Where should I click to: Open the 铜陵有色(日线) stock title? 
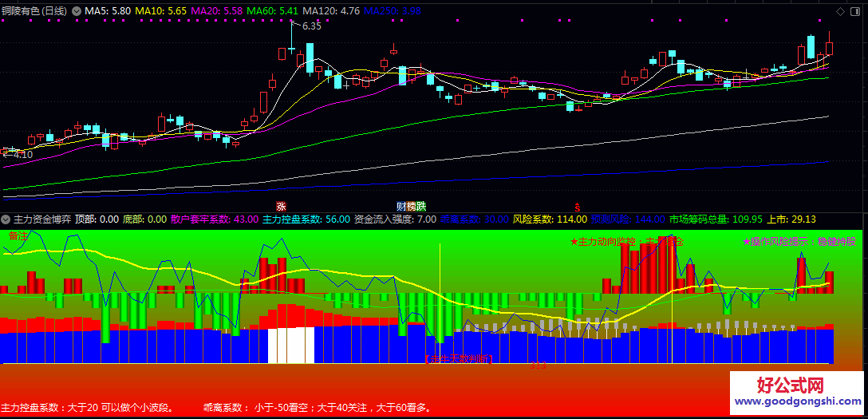(x=34, y=10)
